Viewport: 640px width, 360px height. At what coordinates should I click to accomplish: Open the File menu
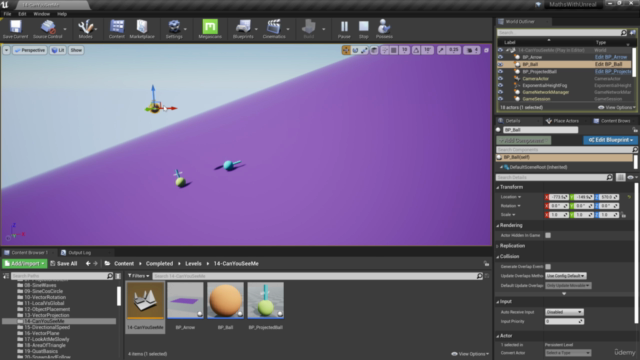[x=7, y=14]
